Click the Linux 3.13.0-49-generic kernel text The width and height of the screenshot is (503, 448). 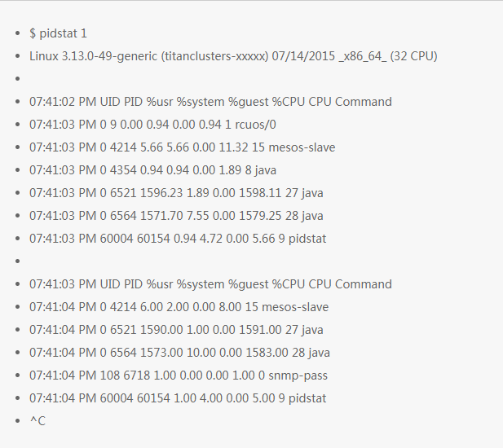(93, 56)
